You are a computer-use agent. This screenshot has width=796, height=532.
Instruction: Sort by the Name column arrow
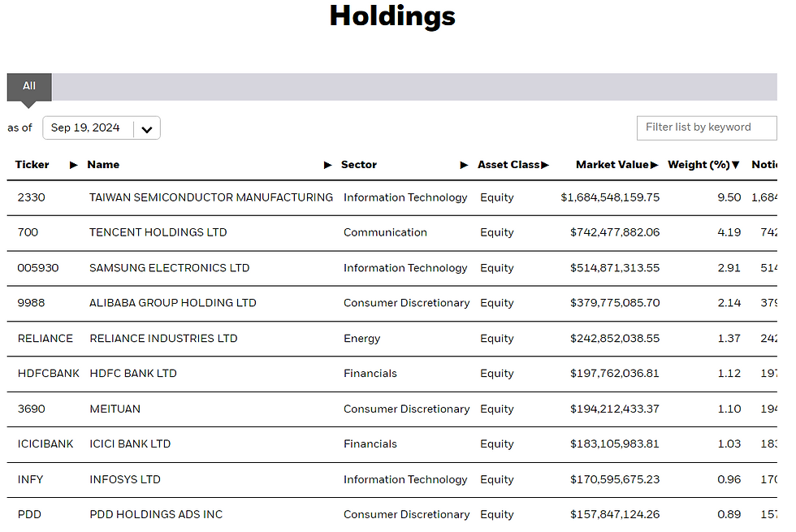point(328,165)
